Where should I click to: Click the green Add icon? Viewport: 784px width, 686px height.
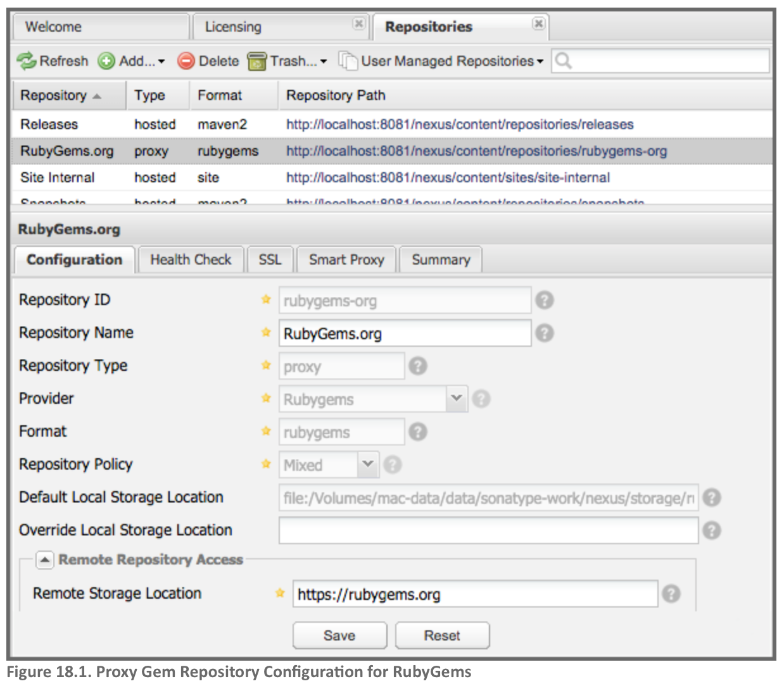[x=106, y=61]
